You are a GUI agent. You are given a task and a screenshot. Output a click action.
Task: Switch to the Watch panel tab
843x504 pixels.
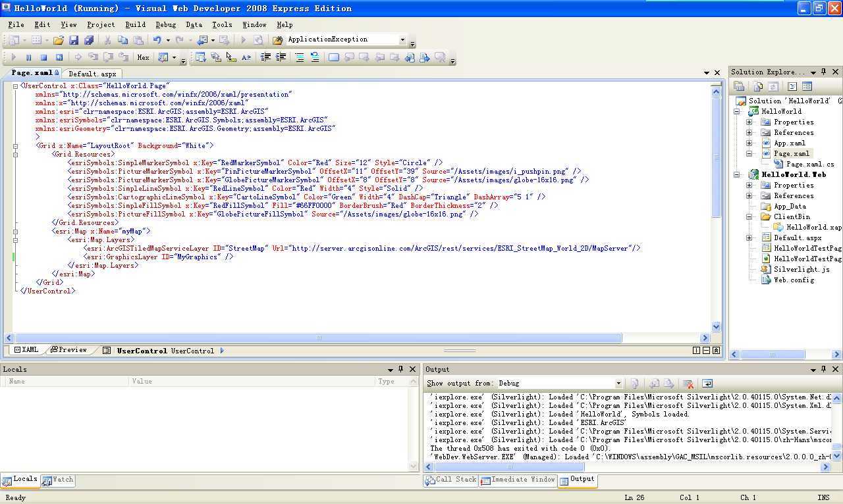pyautogui.click(x=58, y=480)
